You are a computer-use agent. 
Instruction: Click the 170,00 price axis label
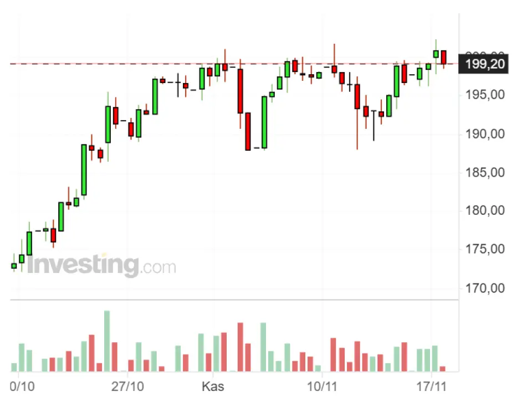[x=485, y=288]
